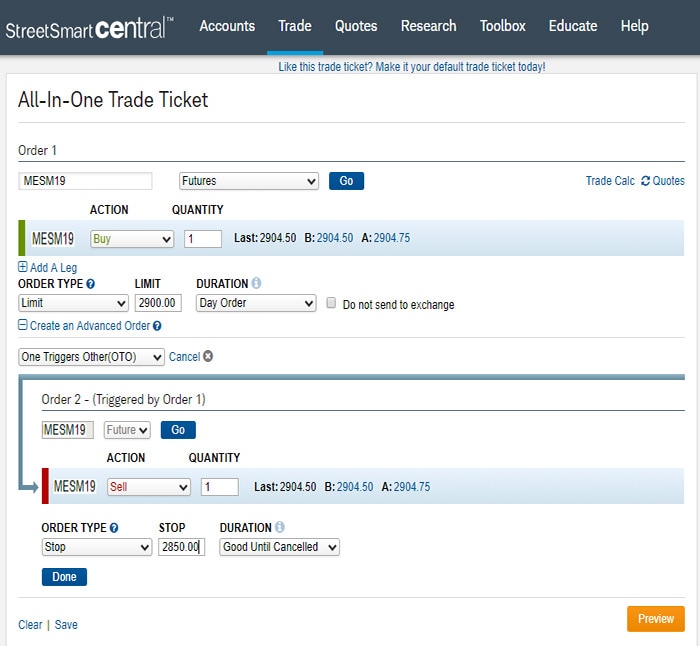Go to the Research menu
This screenshot has width=700, height=646.
coord(428,26)
